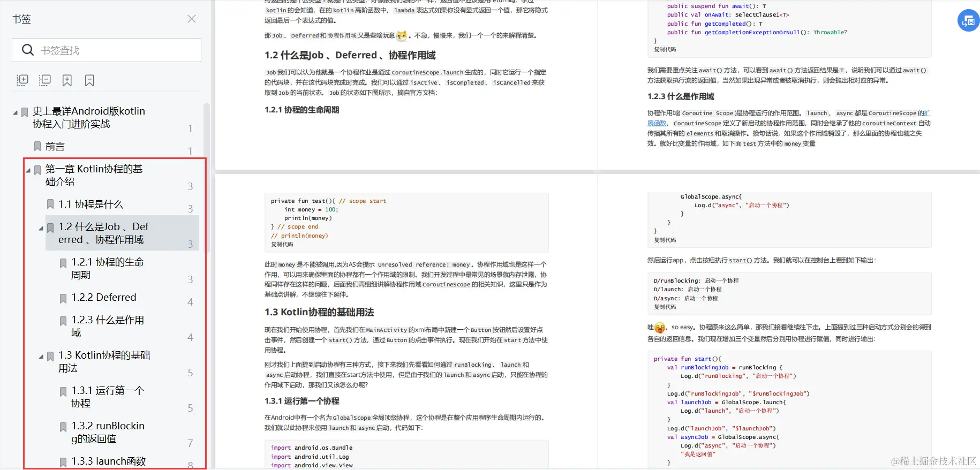Collapse the 史上最详Android版kotlin root bookmark
This screenshot has width=980, height=470.
[15, 112]
